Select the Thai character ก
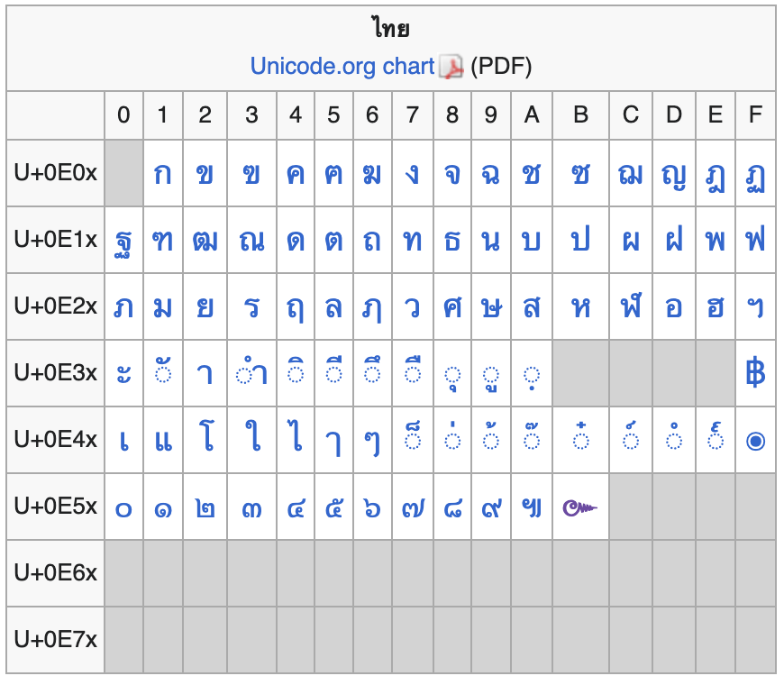This screenshot has height=685, width=784. click(x=162, y=175)
